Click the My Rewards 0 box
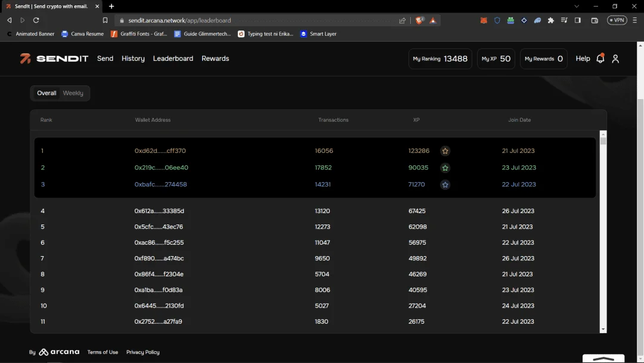 tap(543, 59)
